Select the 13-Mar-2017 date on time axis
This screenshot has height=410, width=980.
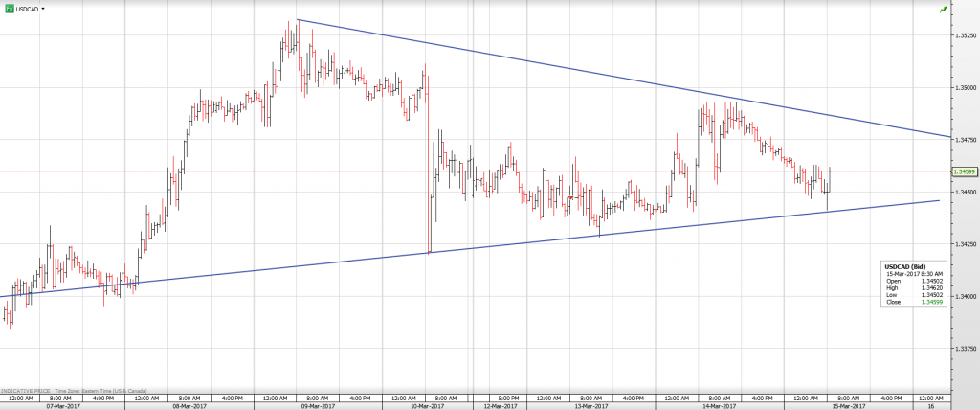coord(590,404)
